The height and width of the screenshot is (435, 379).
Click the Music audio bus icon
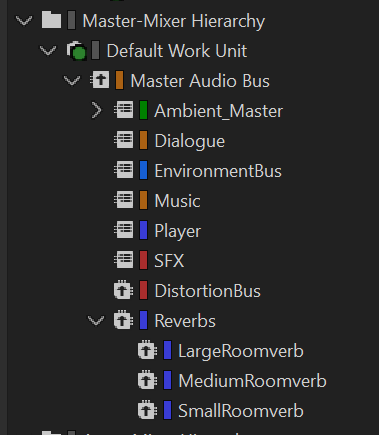click(x=124, y=200)
